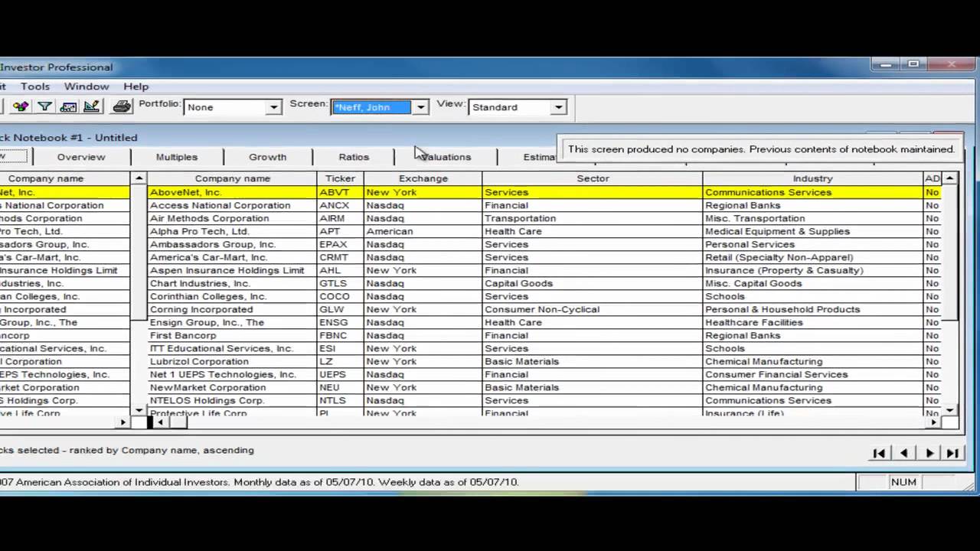The height and width of the screenshot is (551, 980).
Task: Select Aspen Insurance Holdings Limit cell
Action: coord(232,270)
